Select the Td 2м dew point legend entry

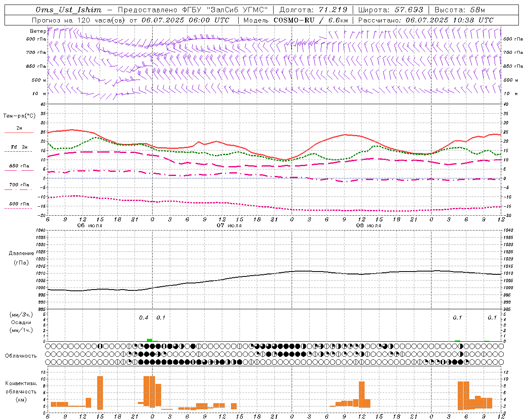(19, 147)
